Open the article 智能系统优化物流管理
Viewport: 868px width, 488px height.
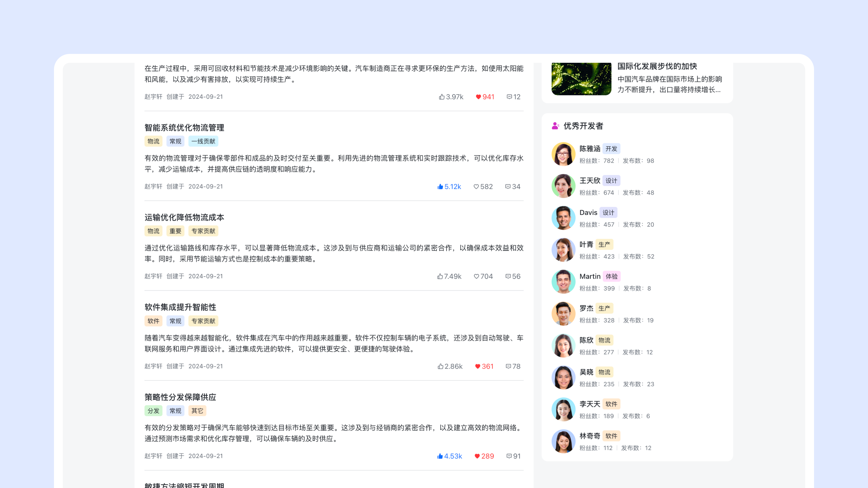coord(184,128)
